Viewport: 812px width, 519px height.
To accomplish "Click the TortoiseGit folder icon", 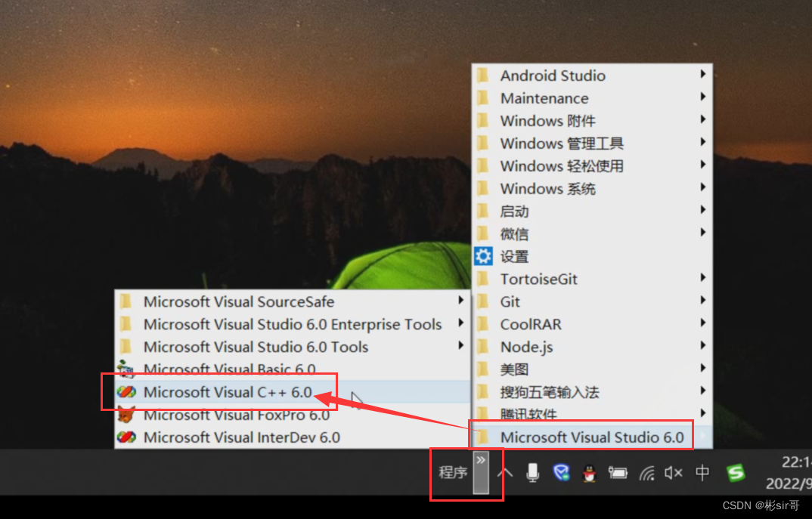I will point(482,279).
